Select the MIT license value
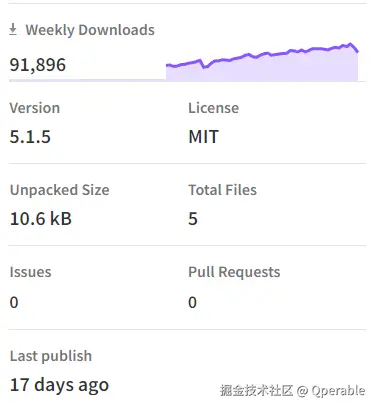Viewport: 376px width, 409px height. click(x=204, y=137)
